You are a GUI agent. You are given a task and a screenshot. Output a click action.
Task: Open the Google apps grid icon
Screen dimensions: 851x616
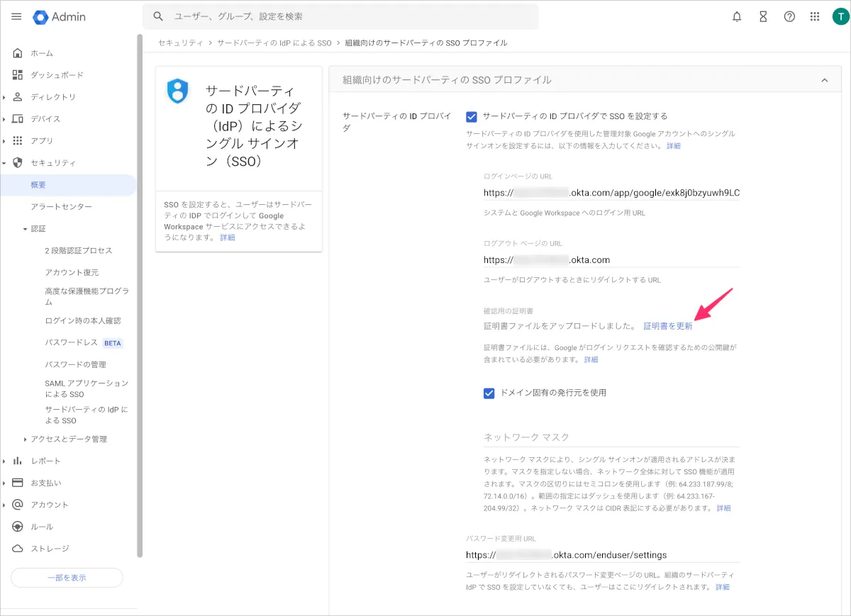click(815, 16)
